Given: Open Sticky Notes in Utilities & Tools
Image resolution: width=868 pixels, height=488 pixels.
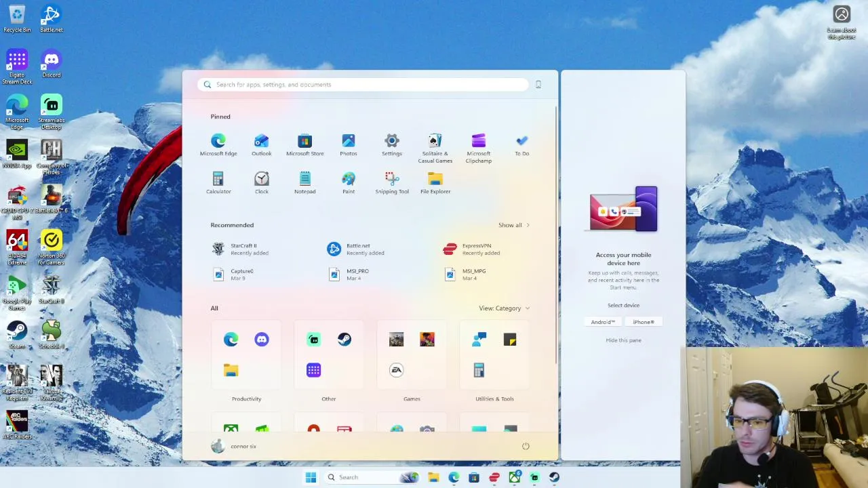Looking at the screenshot, I should tap(510, 340).
